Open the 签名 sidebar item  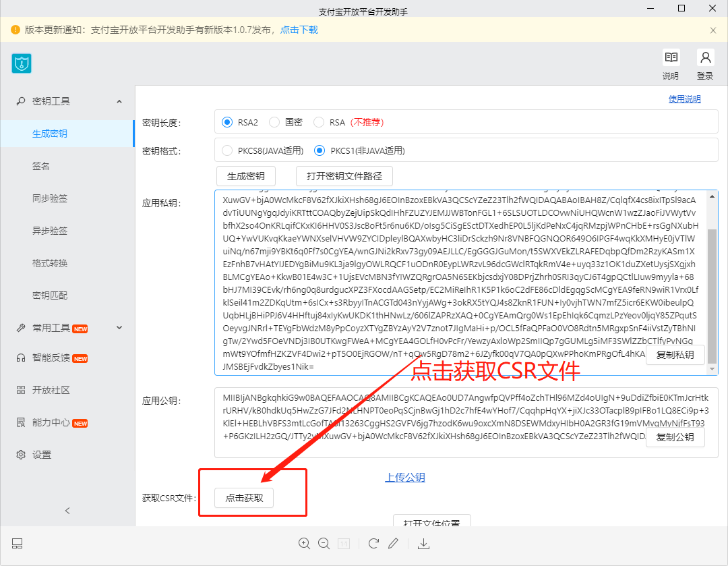[x=41, y=166]
